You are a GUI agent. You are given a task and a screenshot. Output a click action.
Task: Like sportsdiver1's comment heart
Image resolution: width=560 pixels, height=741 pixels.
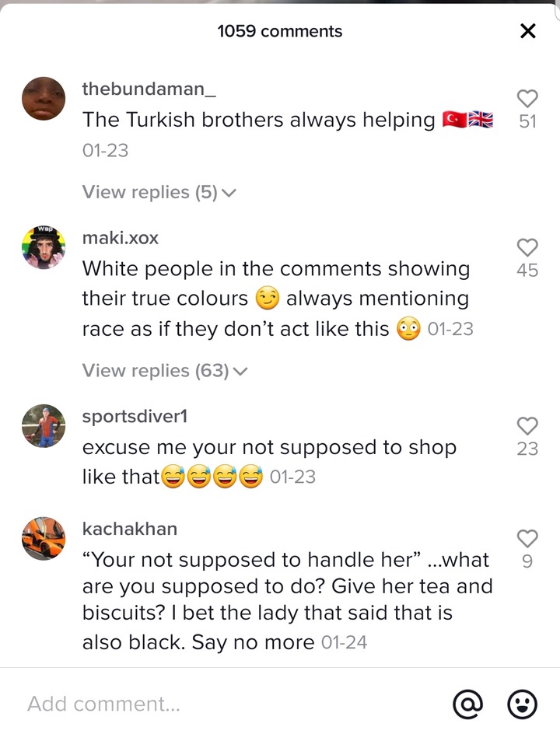(x=527, y=426)
